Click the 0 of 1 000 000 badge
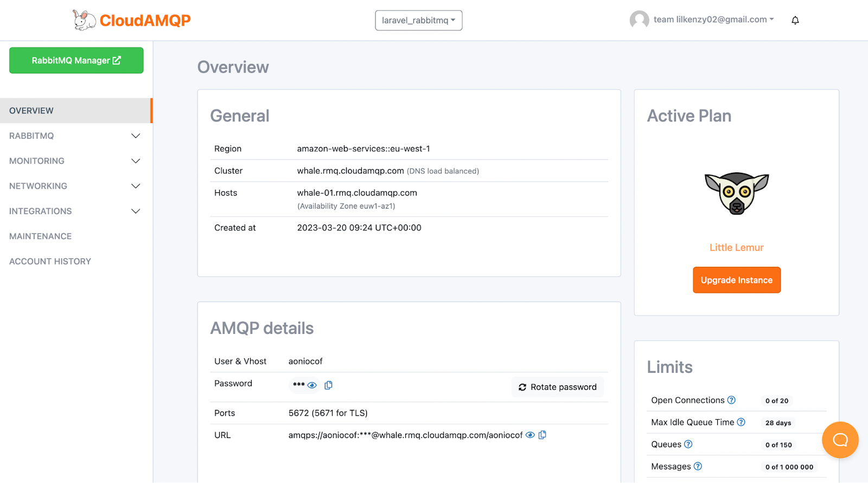 point(789,467)
